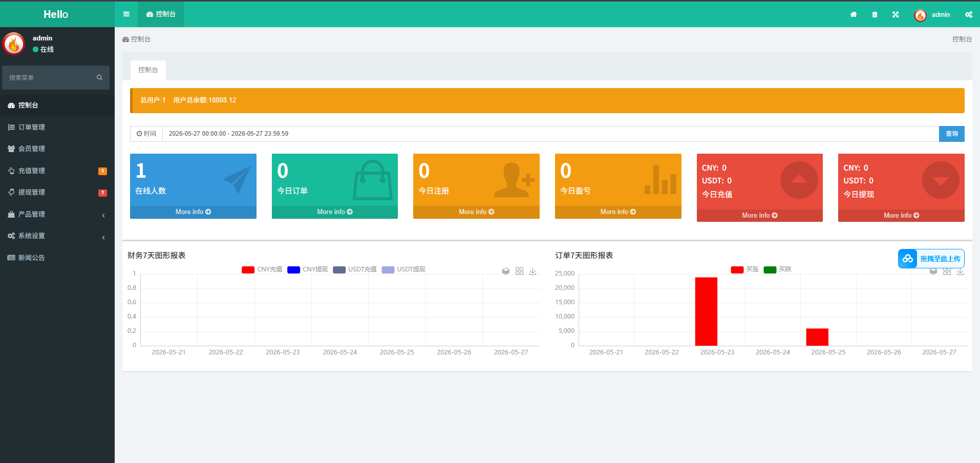Click More info on 今日注册 card

476,212
